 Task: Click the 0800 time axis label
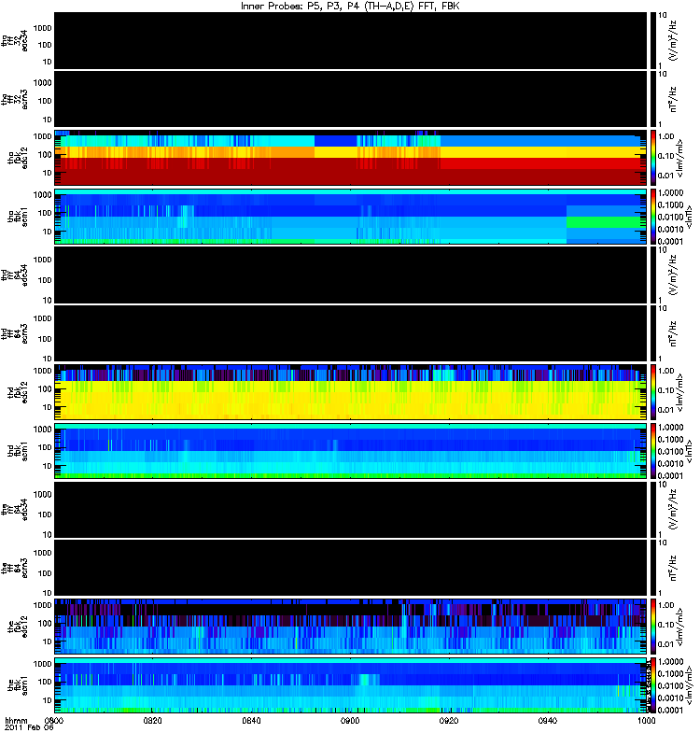(54, 721)
